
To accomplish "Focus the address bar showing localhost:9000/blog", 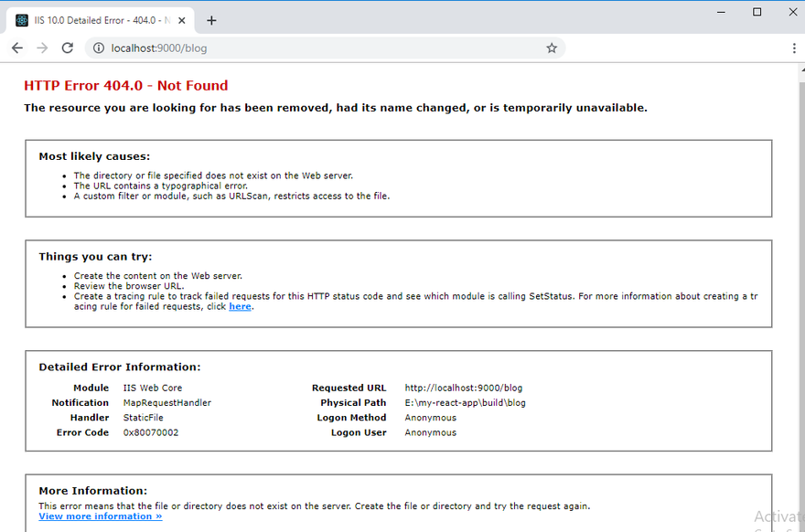I will coord(320,48).
